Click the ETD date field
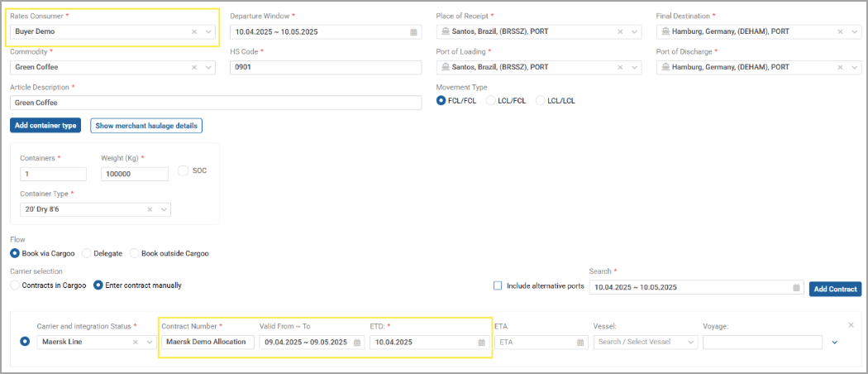Viewport: 868px width, 374px height. point(430,342)
